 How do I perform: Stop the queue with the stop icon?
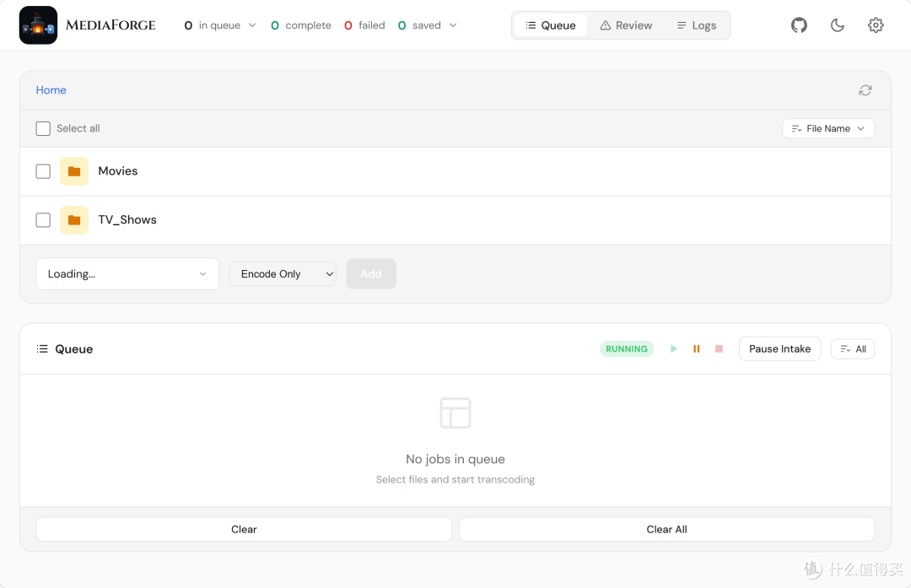719,348
